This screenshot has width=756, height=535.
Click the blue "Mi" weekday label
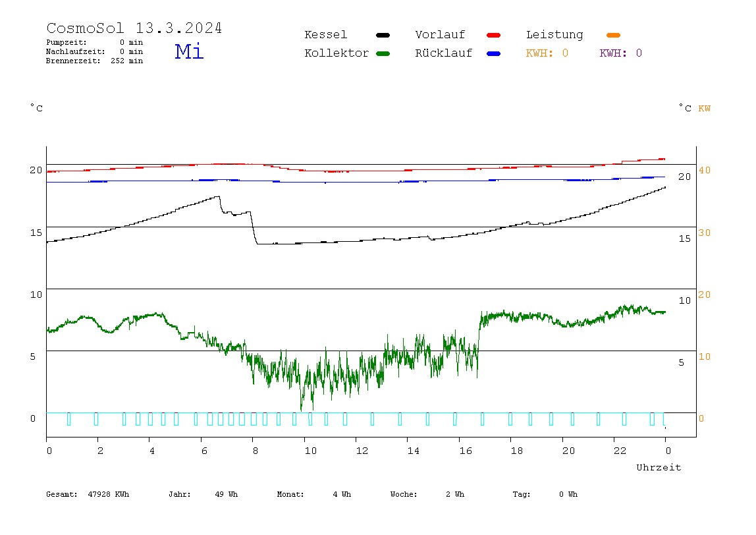tap(189, 51)
